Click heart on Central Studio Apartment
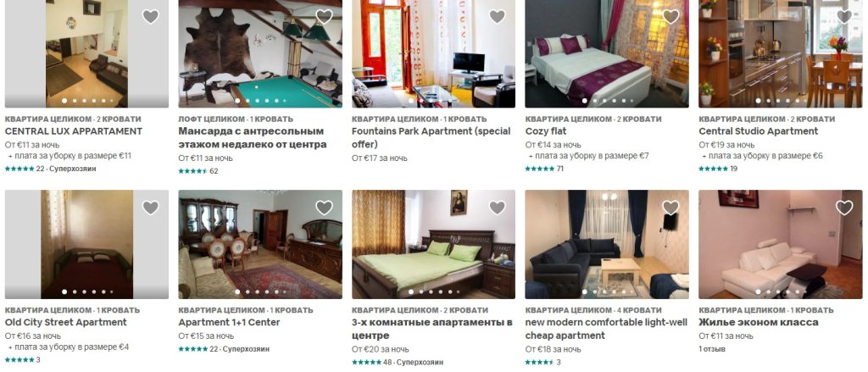The image size is (868, 372). point(844,17)
